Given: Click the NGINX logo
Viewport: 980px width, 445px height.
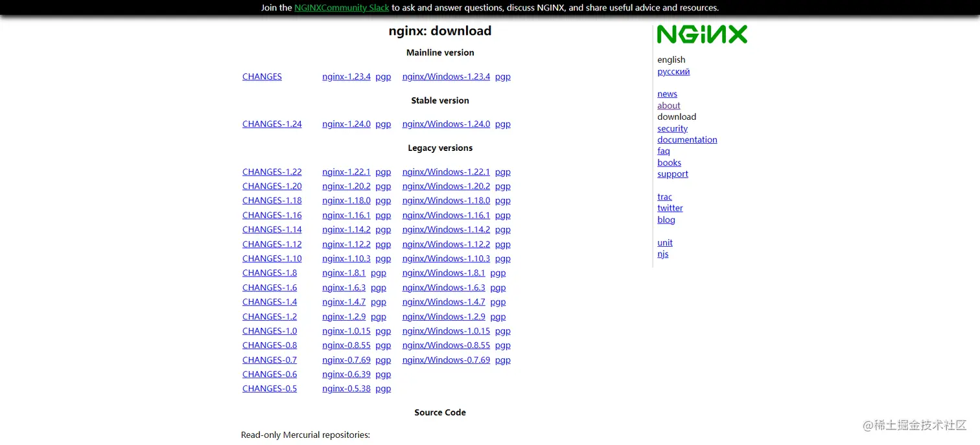Looking at the screenshot, I should click(702, 34).
